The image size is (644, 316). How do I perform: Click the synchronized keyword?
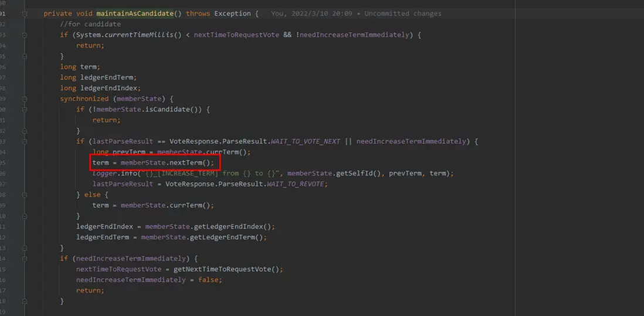point(84,99)
